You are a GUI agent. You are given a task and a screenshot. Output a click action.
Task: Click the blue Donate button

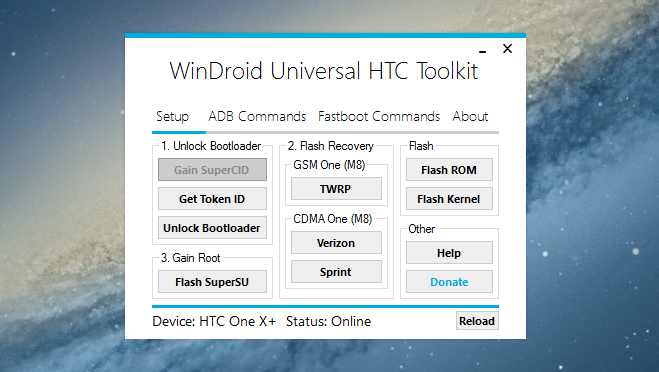pyautogui.click(x=449, y=282)
